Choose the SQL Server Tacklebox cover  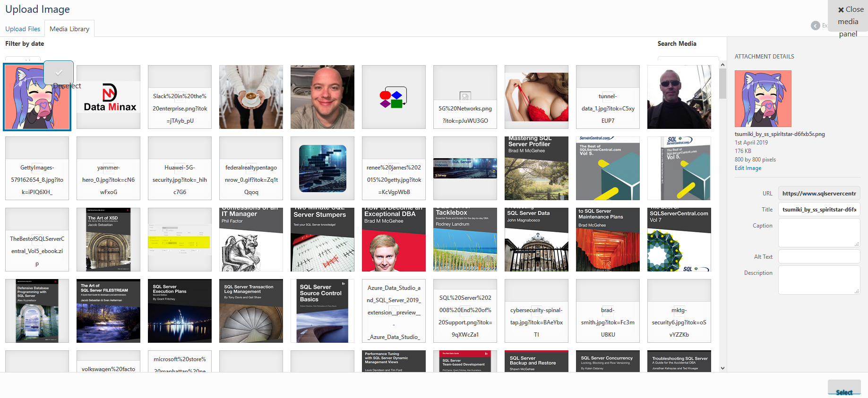pyautogui.click(x=465, y=240)
